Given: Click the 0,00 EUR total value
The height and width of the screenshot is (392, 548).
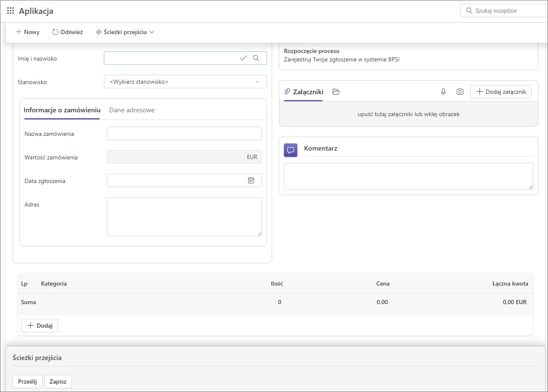Looking at the screenshot, I should pos(515,302).
